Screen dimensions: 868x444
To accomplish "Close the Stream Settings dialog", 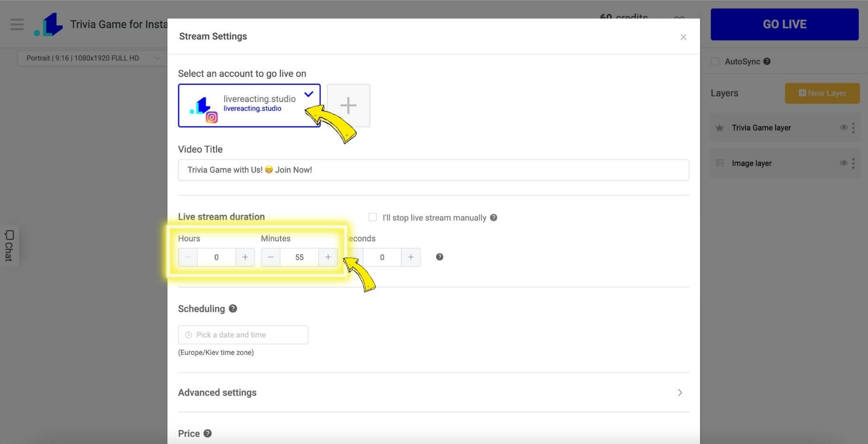I will click(x=683, y=37).
